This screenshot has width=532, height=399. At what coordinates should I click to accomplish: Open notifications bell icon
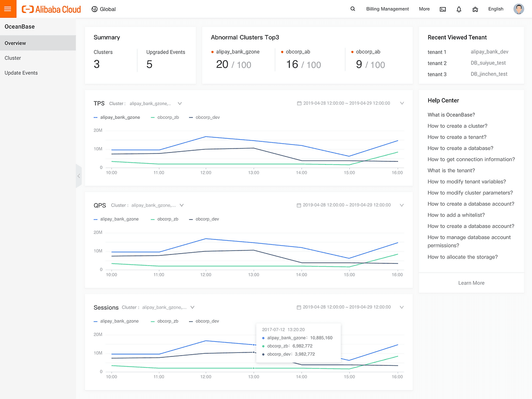tap(459, 9)
